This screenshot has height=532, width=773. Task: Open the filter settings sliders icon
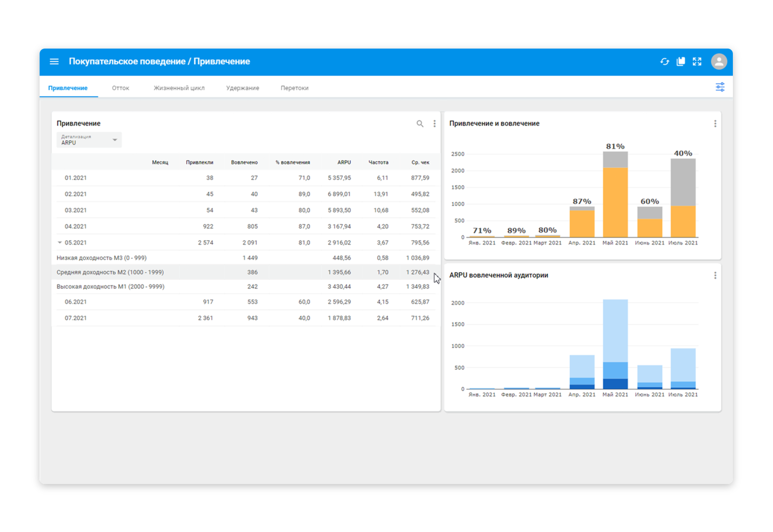[x=720, y=87]
